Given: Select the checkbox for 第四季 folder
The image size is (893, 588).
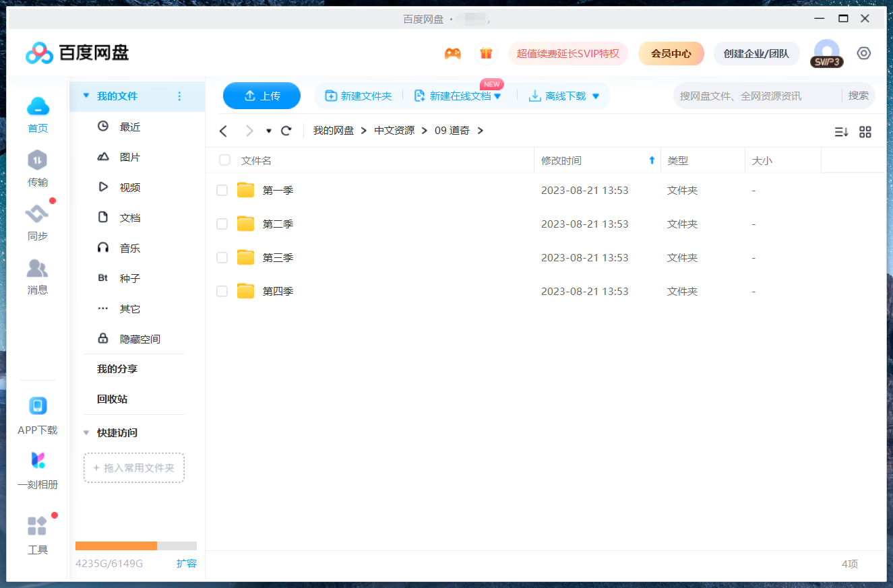Looking at the screenshot, I should point(222,291).
